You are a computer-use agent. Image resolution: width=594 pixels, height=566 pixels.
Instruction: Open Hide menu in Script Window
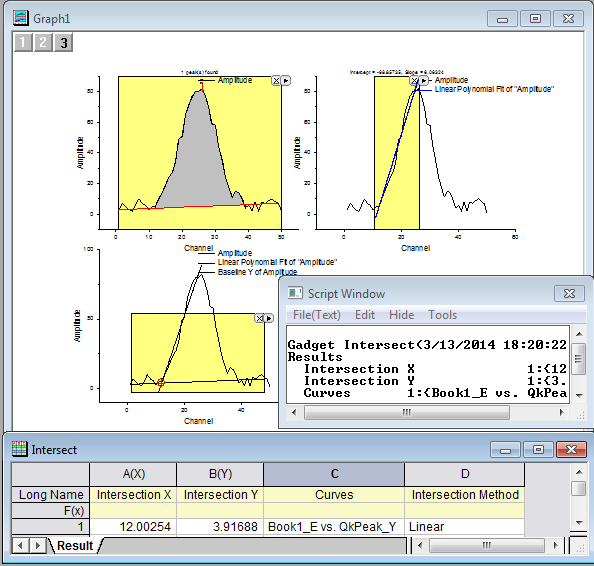(x=402, y=315)
